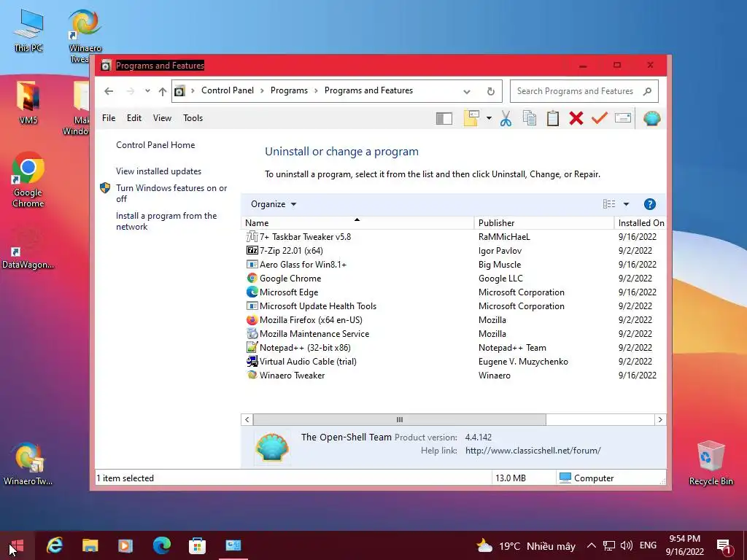
Task: Select Microsoft Edge in the program list
Action: 289,292
